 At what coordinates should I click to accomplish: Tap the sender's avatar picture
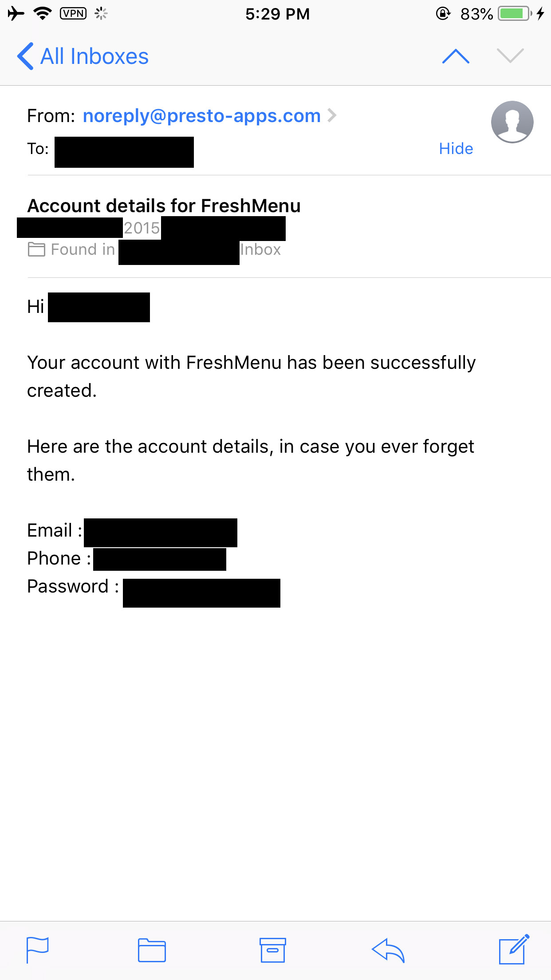pos(512,122)
